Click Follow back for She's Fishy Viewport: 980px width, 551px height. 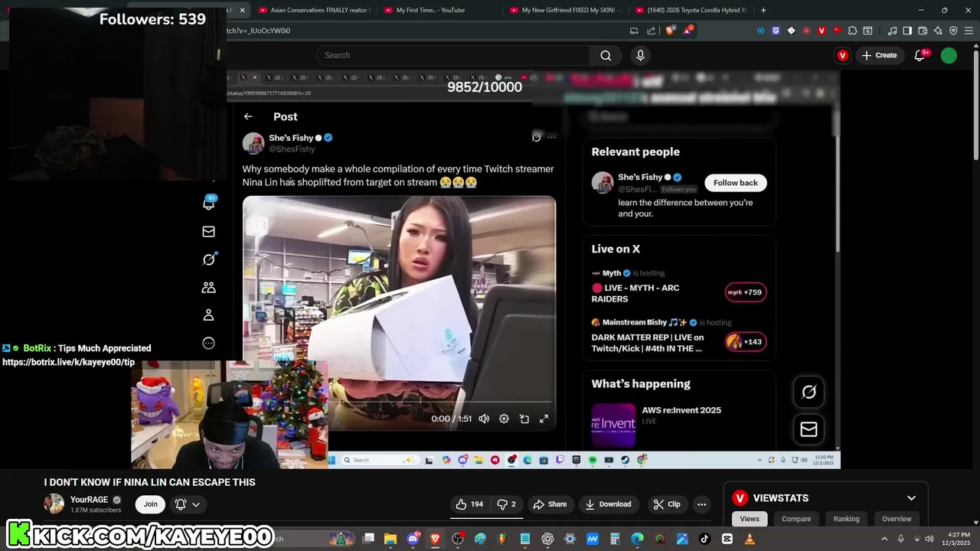tap(736, 183)
